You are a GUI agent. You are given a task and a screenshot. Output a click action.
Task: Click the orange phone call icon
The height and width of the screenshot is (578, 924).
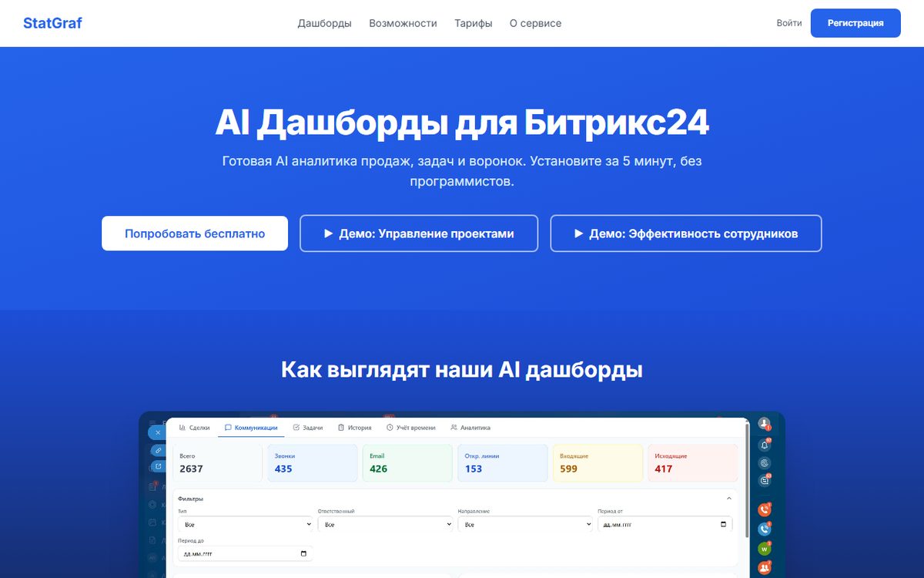pos(764,509)
